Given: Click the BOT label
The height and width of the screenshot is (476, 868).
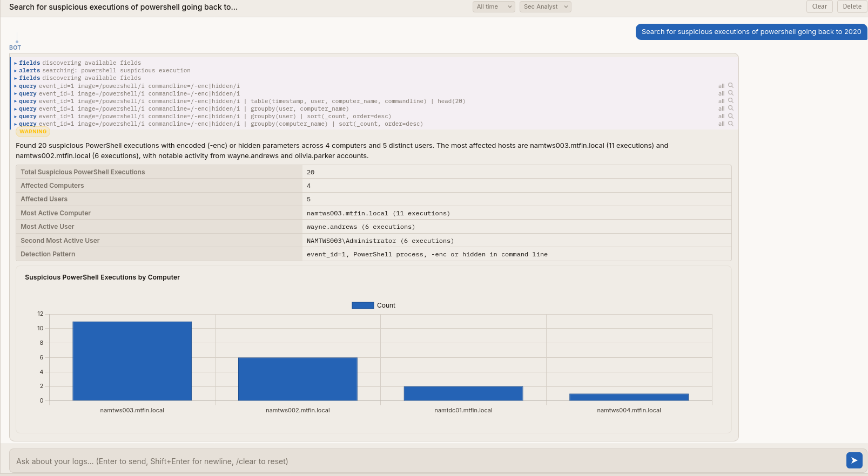Looking at the screenshot, I should click(15, 47).
